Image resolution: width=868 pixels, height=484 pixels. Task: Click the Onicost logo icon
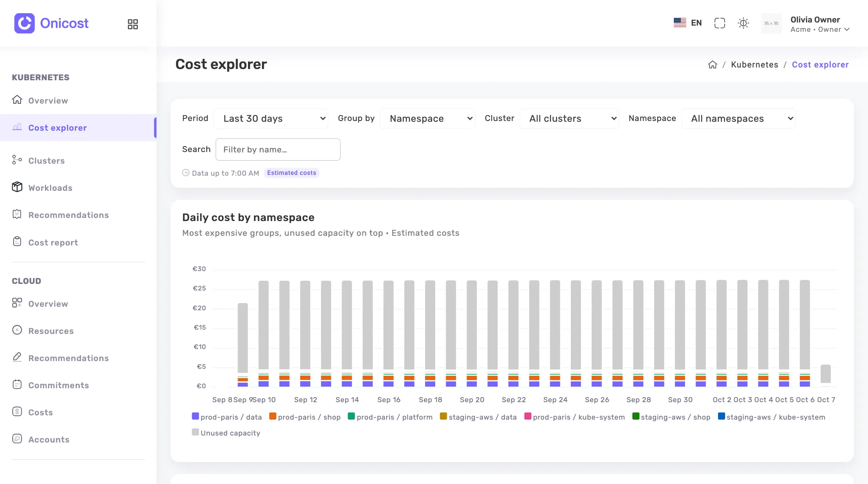click(x=24, y=23)
